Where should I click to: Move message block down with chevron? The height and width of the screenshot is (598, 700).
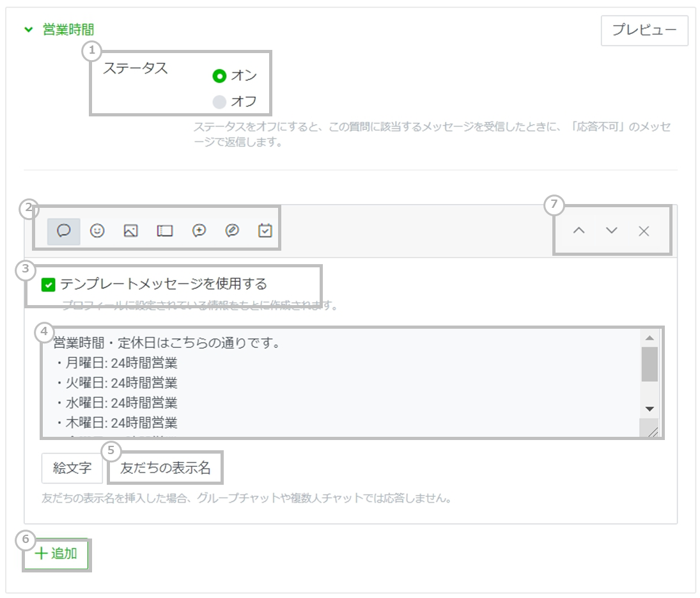pyautogui.click(x=612, y=231)
